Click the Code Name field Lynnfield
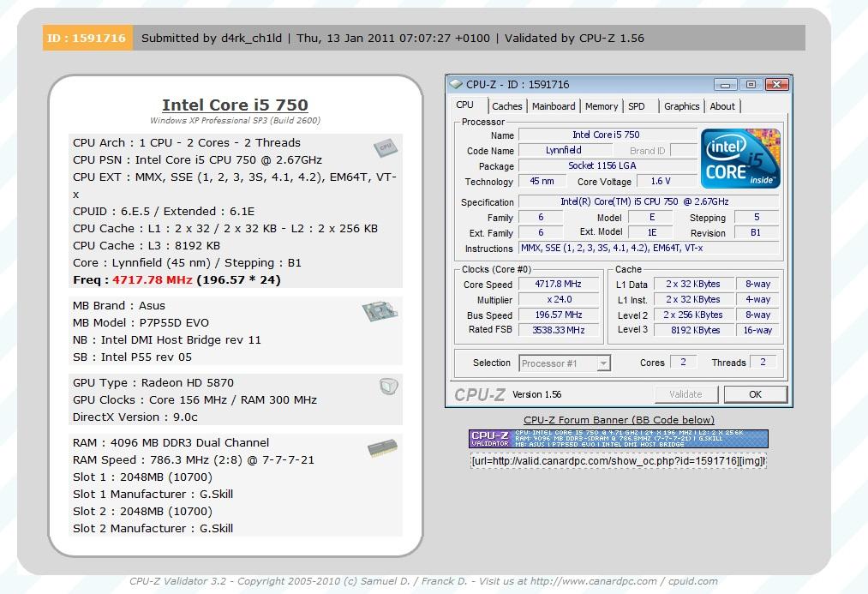Screen dimensions: 868x594 point(566,150)
